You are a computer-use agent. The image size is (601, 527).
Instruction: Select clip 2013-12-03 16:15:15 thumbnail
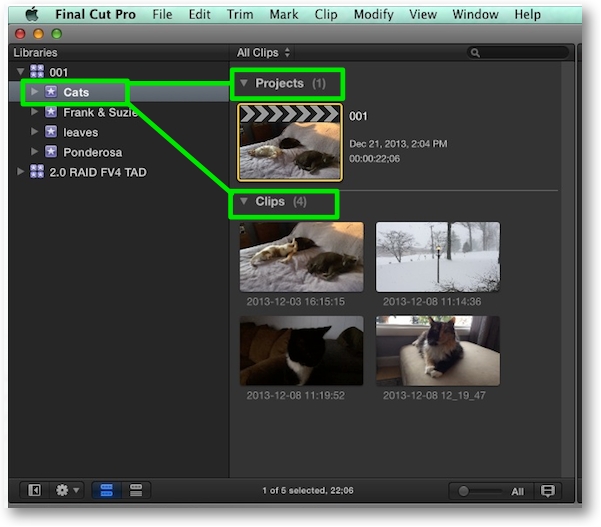pos(302,257)
